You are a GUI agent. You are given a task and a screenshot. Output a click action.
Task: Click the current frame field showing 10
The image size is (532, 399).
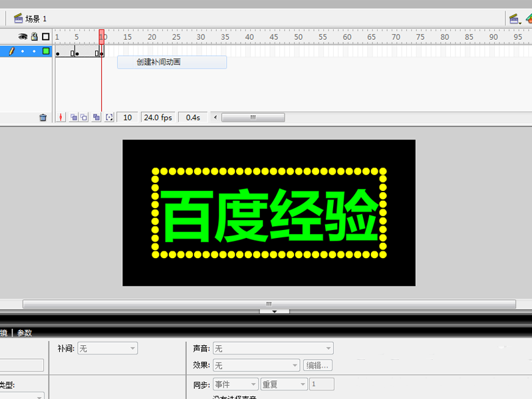(127, 118)
